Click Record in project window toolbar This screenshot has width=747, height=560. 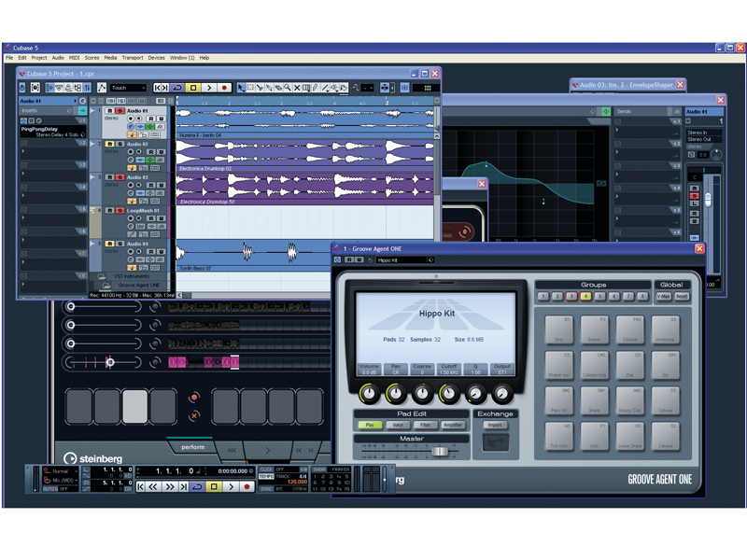tap(224, 88)
